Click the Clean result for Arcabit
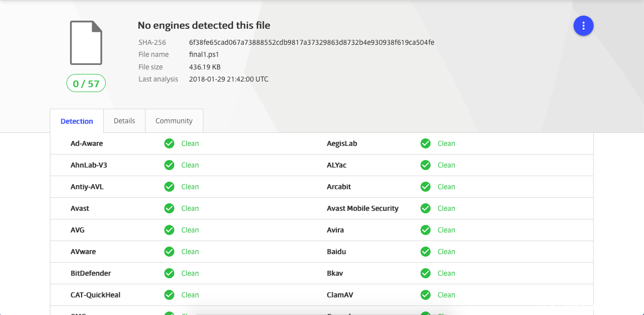Image resolution: width=644 pixels, height=315 pixels. coord(446,187)
